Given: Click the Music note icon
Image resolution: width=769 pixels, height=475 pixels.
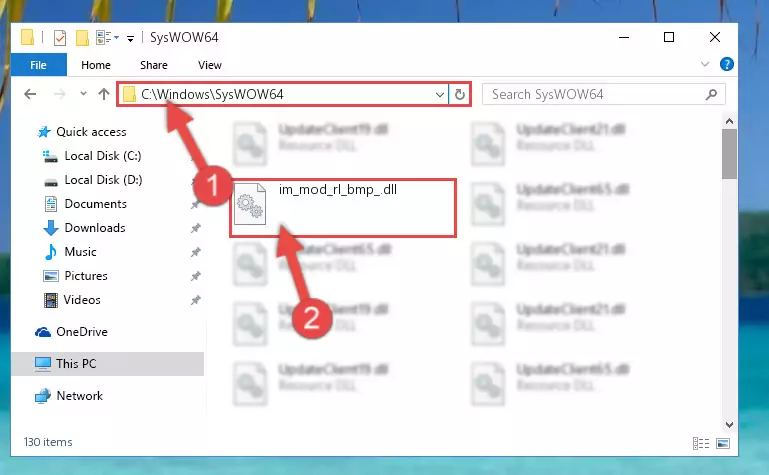Looking at the screenshot, I should 50,252.
